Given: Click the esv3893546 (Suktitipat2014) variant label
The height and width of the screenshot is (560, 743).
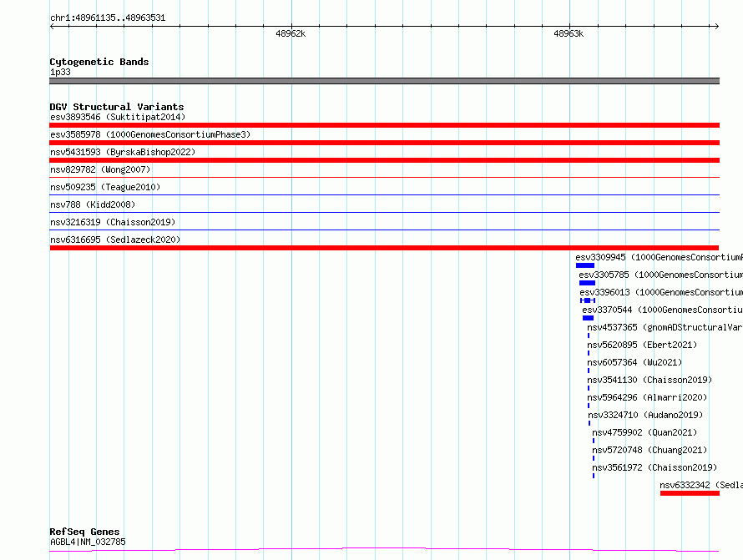Looking at the screenshot, I should [x=118, y=117].
